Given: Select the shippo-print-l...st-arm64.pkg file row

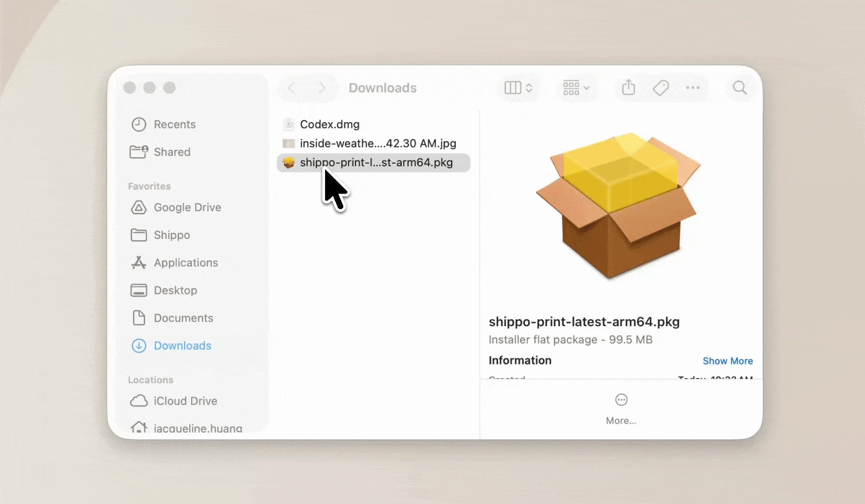Looking at the screenshot, I should [x=373, y=163].
